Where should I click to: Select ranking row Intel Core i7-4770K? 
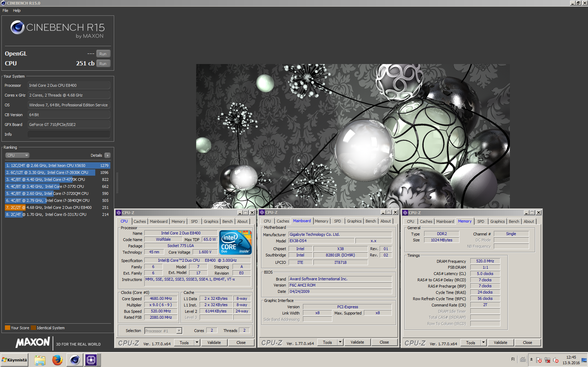(x=57, y=179)
